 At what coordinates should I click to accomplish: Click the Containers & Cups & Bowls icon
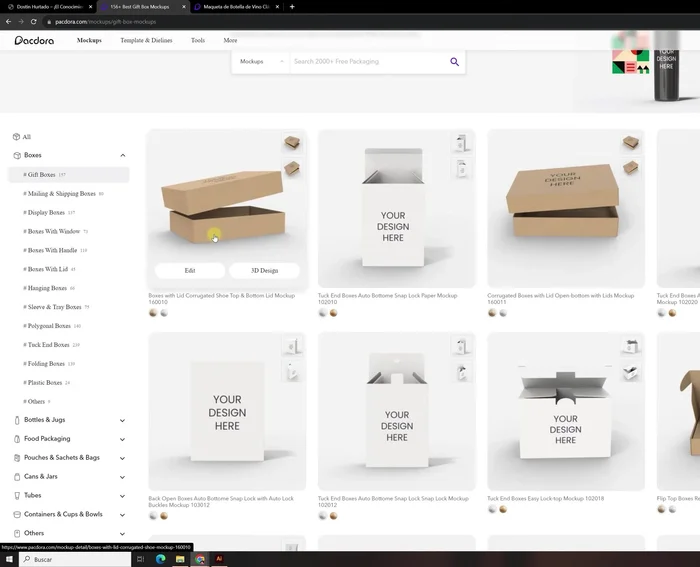(x=17, y=514)
